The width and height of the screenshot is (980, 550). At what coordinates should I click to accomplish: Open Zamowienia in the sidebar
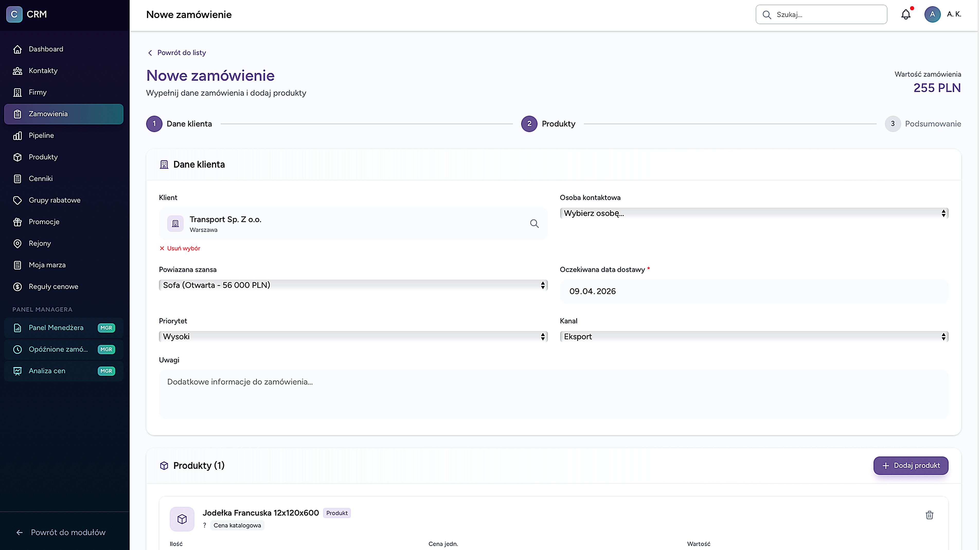point(64,114)
